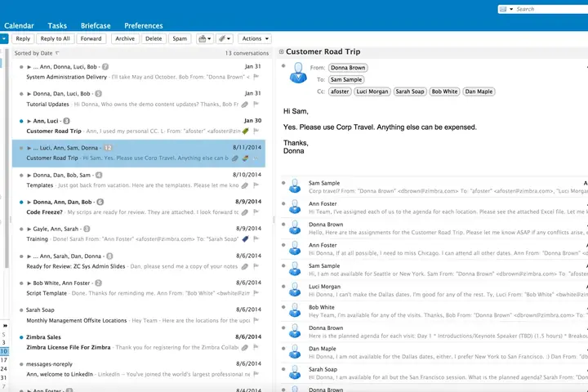This screenshot has width=588, height=392.
Task: Click the afoster Cc address bubble
Action: (340, 91)
